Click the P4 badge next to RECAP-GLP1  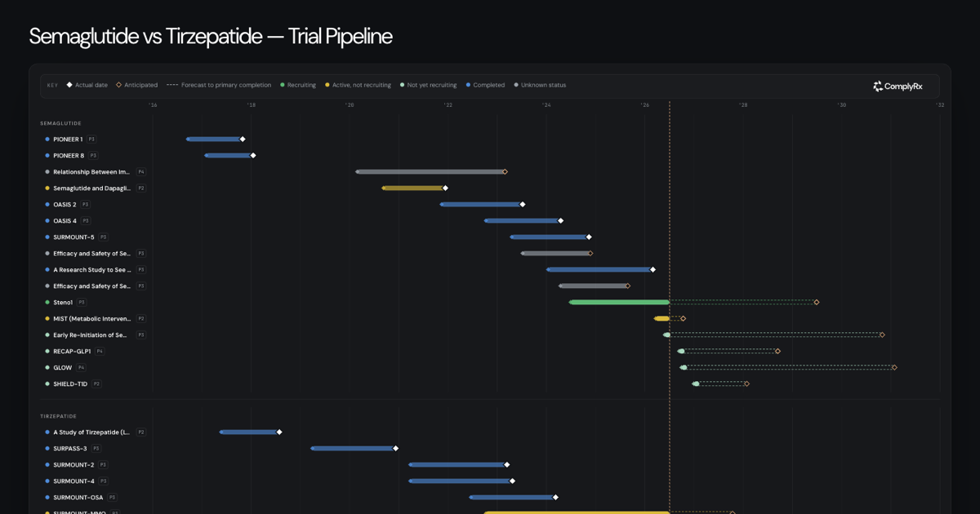[100, 352]
